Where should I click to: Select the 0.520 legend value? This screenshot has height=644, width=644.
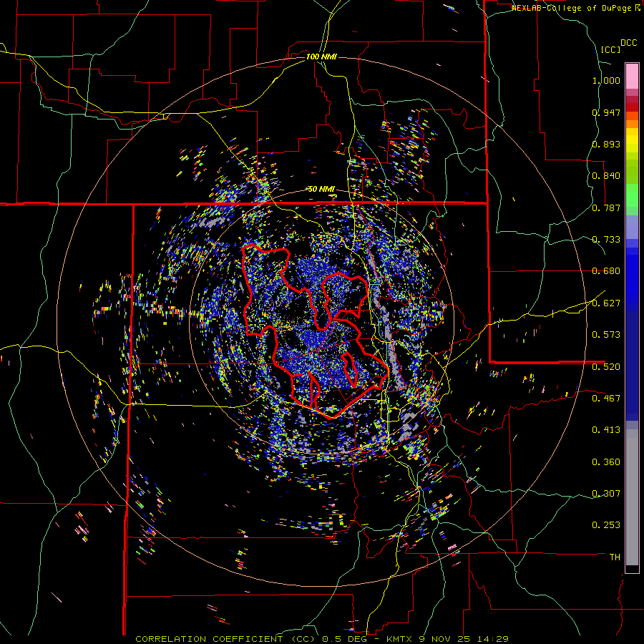(x=606, y=367)
